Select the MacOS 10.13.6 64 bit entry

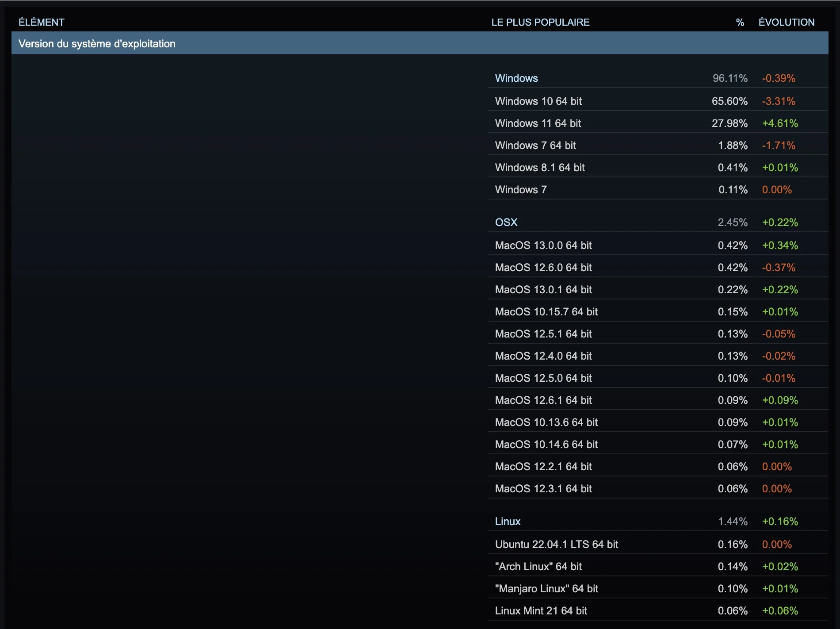tap(546, 422)
